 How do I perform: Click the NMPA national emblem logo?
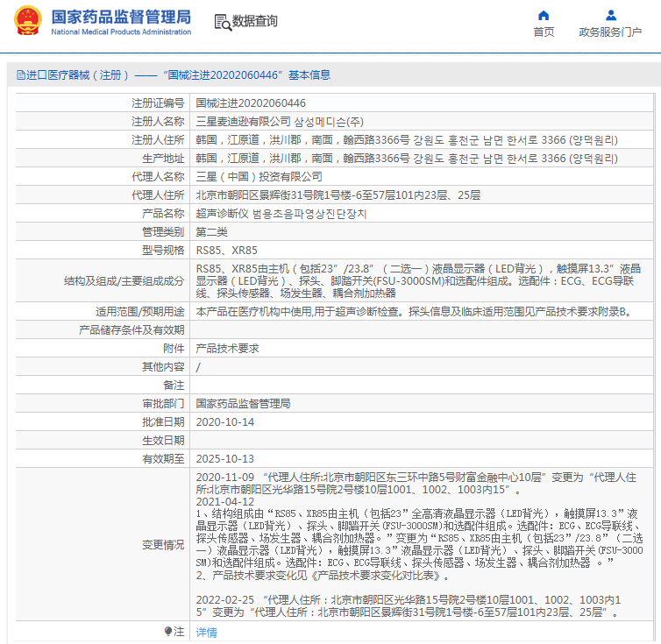[x=25, y=22]
